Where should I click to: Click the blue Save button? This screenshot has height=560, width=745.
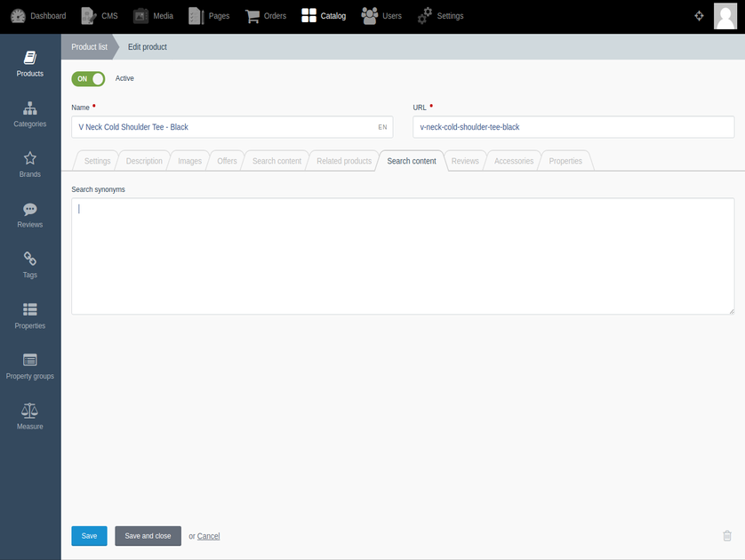[89, 536]
